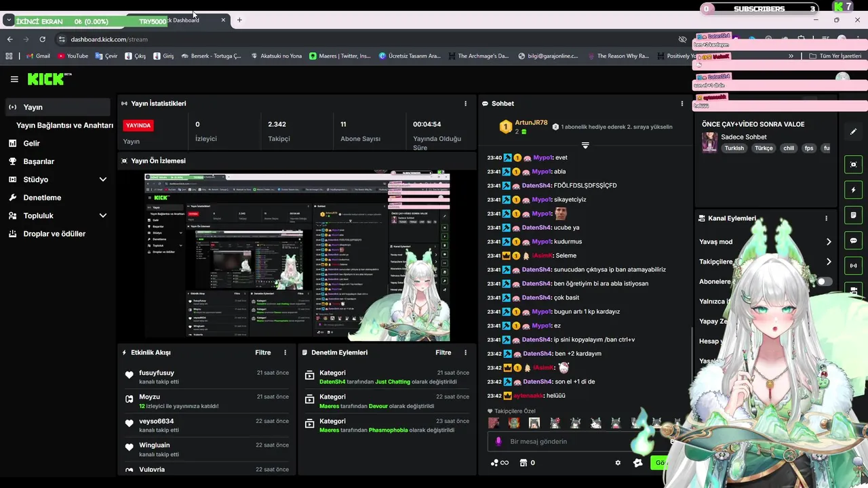Viewport: 868px width, 488px height.
Task: Show more bookmarks with overflow chevron
Action: coord(791,56)
